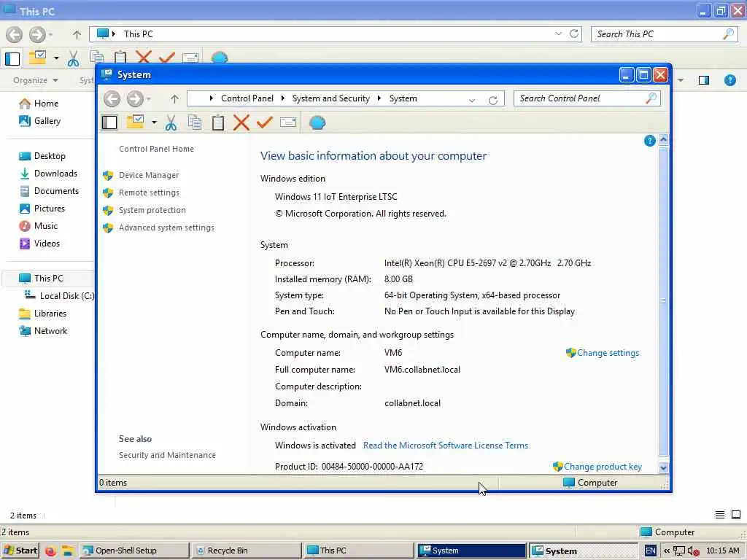This screenshot has height=560, width=747.
Task: Click Change settings for computer name
Action: tap(608, 353)
